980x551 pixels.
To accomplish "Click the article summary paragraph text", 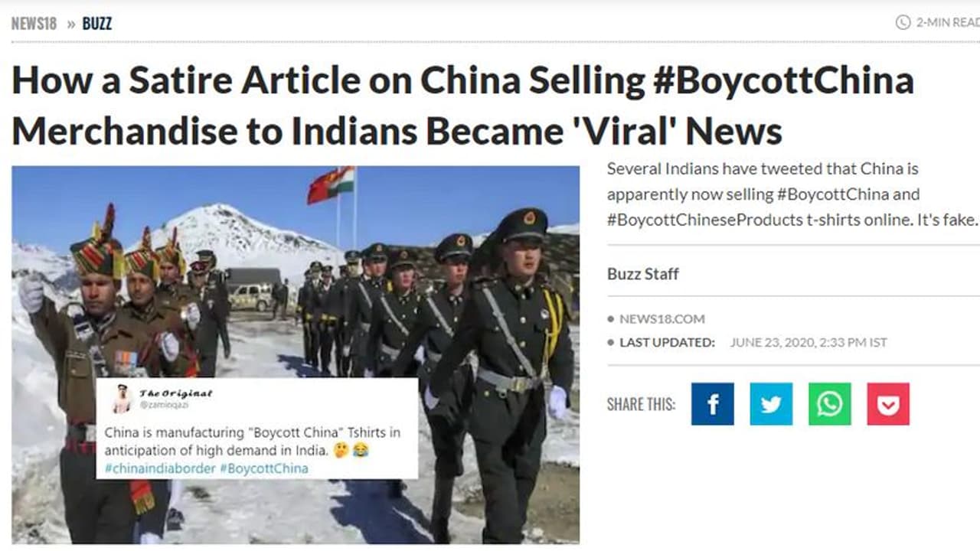I will (792, 194).
